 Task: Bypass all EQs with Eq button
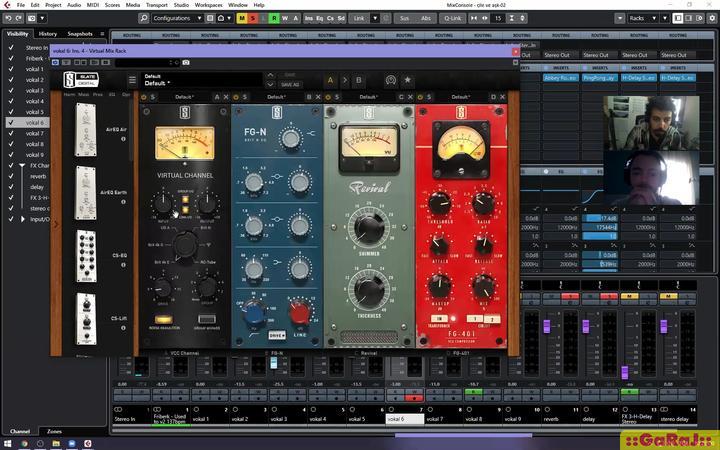click(x=320, y=18)
